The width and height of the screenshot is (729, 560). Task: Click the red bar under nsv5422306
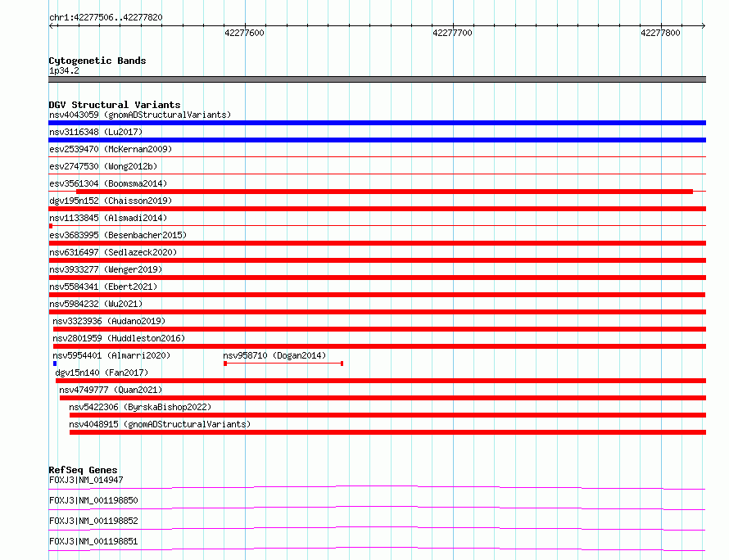(x=387, y=415)
